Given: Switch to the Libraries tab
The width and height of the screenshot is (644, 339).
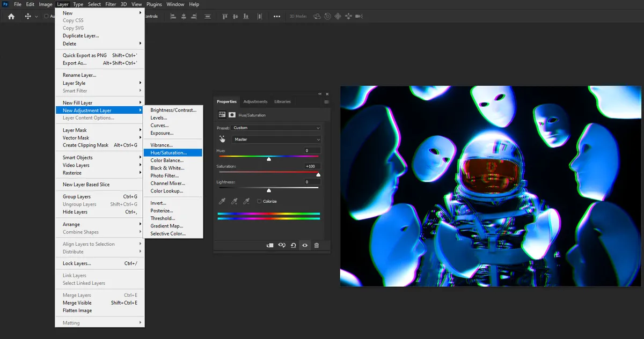Looking at the screenshot, I should [282, 101].
